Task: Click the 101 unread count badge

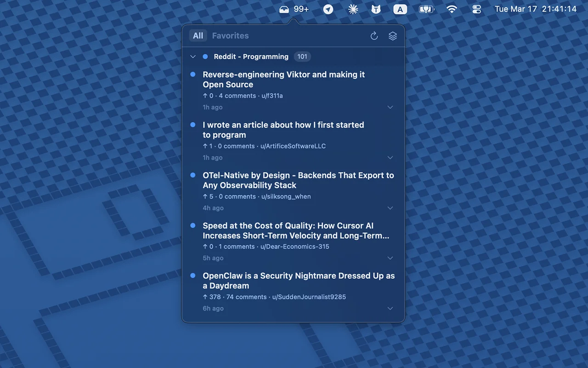Action: pyautogui.click(x=302, y=57)
